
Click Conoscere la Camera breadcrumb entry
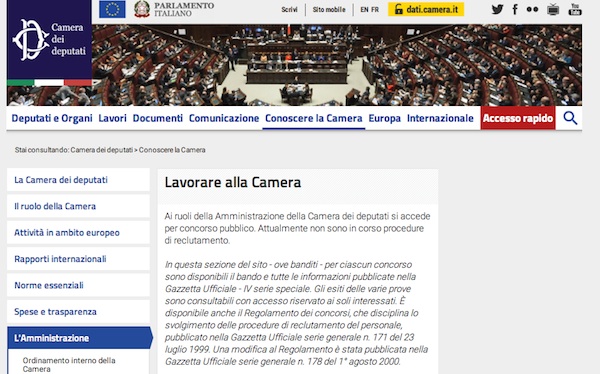point(172,150)
